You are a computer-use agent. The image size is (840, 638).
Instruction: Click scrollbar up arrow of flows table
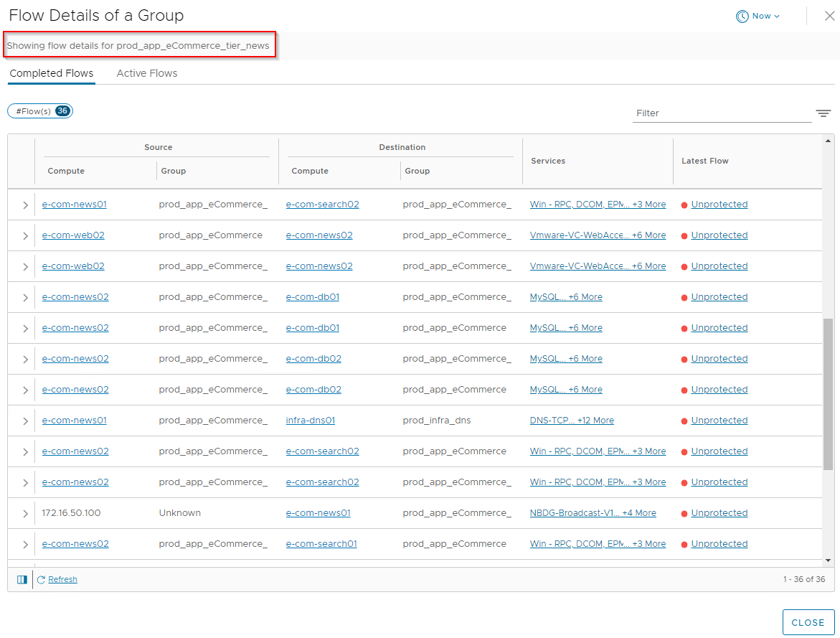[x=829, y=141]
